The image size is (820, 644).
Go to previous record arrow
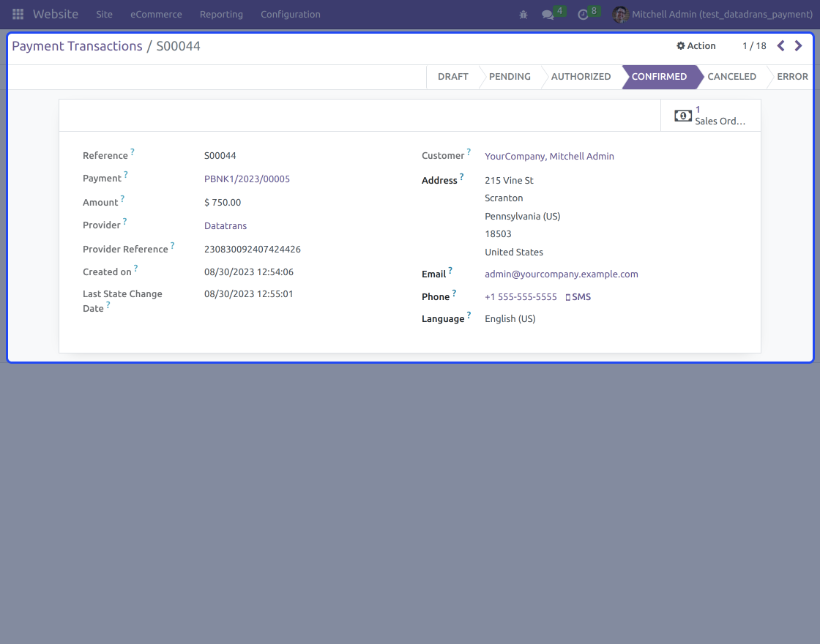tap(780, 46)
